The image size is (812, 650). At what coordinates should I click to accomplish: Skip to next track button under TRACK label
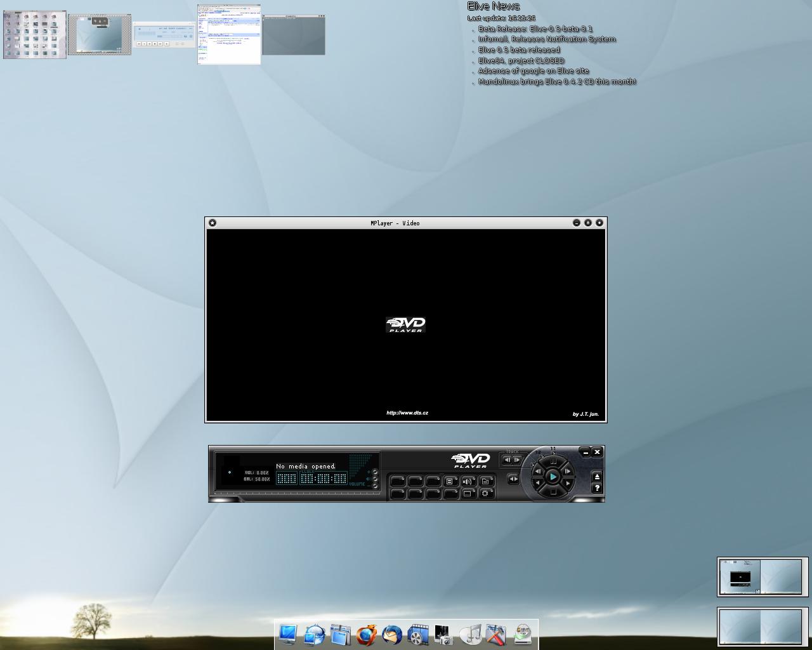(x=516, y=460)
